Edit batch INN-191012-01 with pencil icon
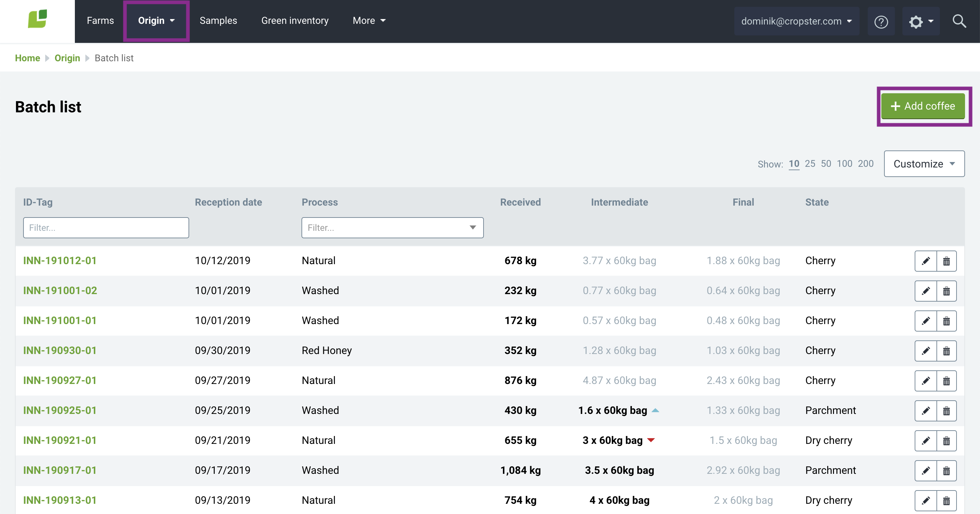This screenshot has height=514, width=980. (926, 261)
